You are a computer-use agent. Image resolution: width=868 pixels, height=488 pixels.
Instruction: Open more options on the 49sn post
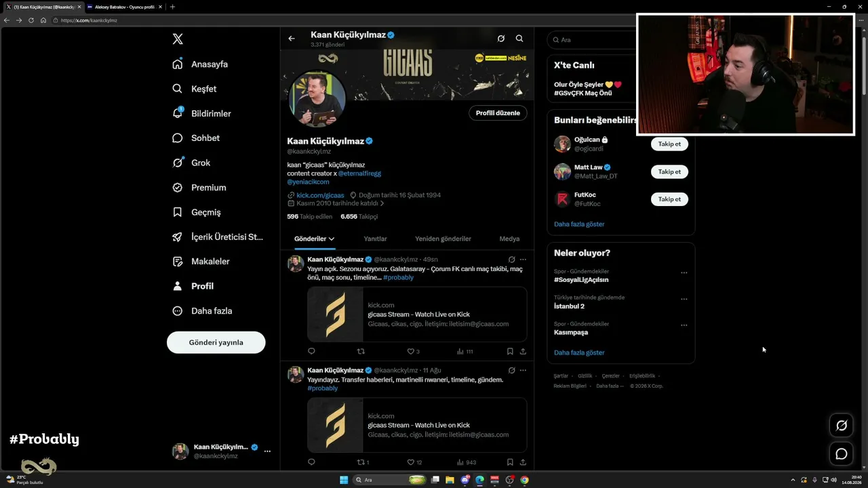tap(523, 259)
